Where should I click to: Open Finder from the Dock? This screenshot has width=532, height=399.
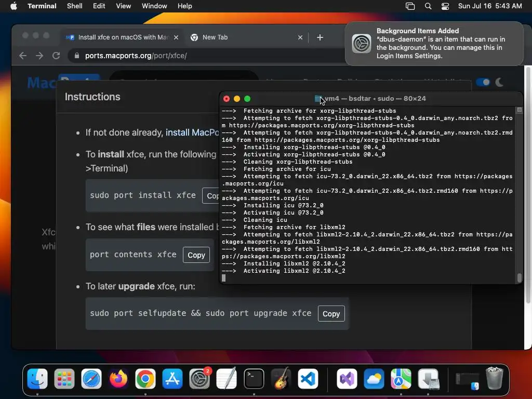tap(37, 379)
